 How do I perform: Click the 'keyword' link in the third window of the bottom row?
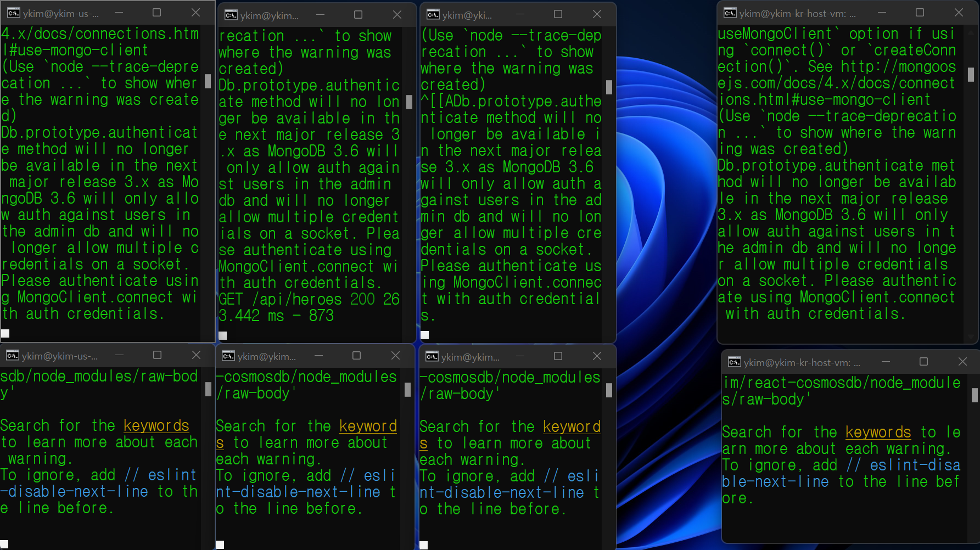click(572, 426)
